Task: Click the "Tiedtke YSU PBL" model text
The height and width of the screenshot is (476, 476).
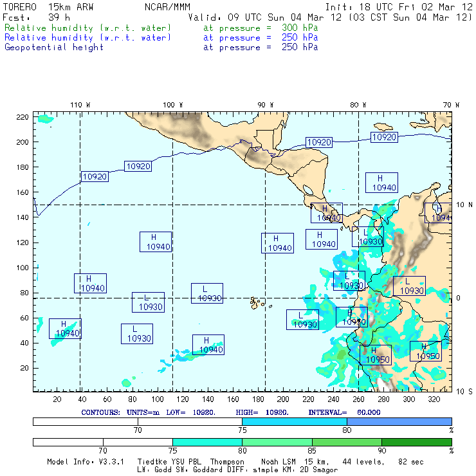Action: click(170, 462)
